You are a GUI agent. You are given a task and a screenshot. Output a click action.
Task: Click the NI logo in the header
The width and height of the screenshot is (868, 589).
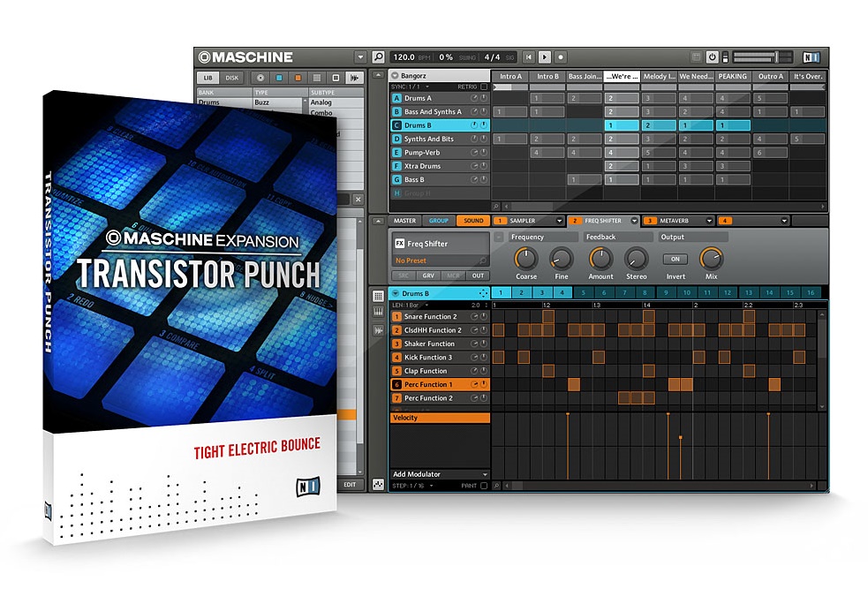(x=811, y=57)
